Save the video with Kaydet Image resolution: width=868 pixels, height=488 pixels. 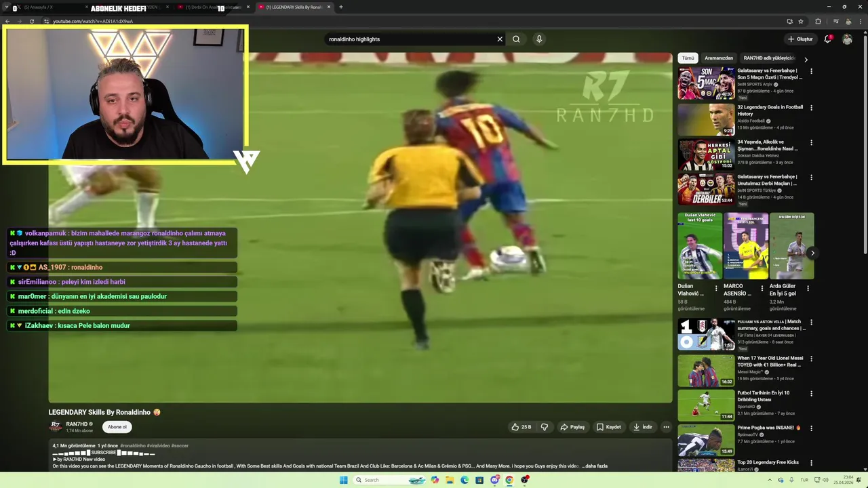[x=608, y=427]
